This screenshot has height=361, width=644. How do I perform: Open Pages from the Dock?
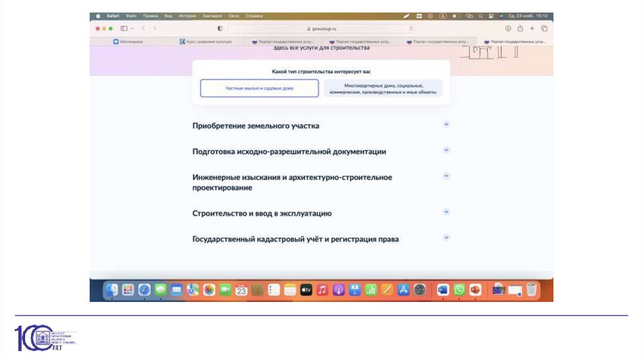coord(387,290)
